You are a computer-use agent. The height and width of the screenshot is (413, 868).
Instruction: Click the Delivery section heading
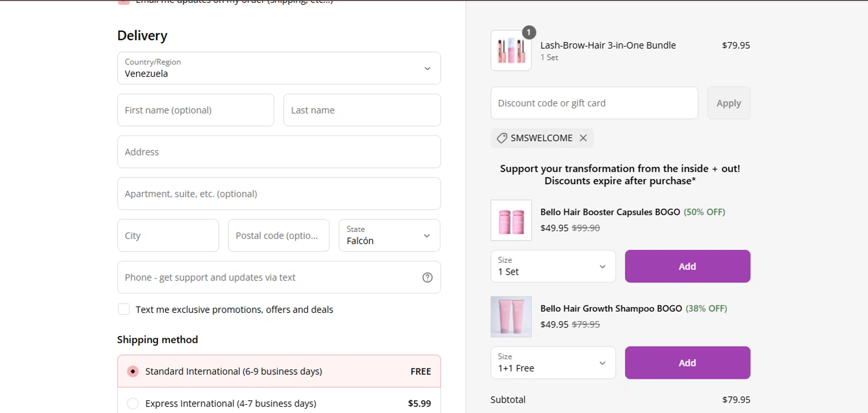pos(142,35)
